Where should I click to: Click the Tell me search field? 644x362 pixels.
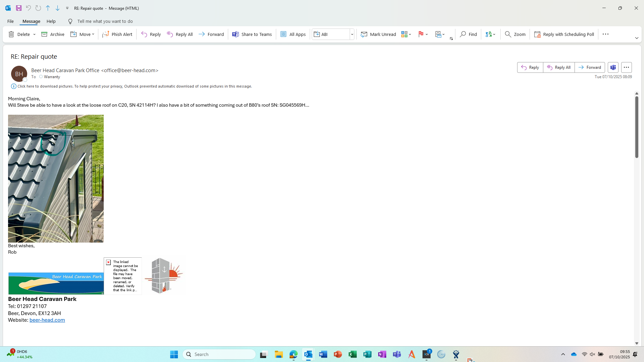pos(105,21)
